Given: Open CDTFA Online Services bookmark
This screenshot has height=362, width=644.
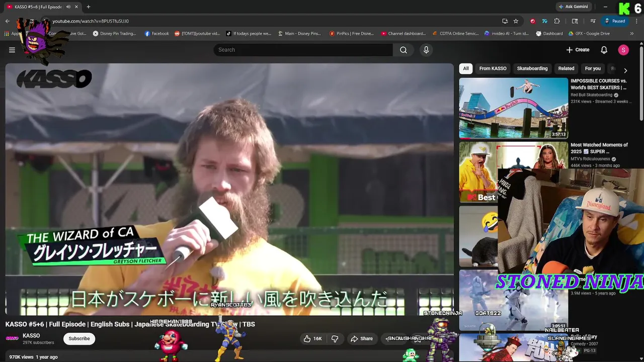Looking at the screenshot, I should click(x=455, y=34).
